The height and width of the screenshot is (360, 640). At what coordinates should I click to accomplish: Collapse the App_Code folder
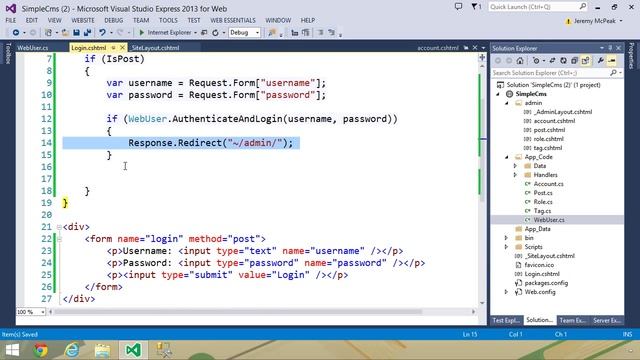tap(507, 157)
